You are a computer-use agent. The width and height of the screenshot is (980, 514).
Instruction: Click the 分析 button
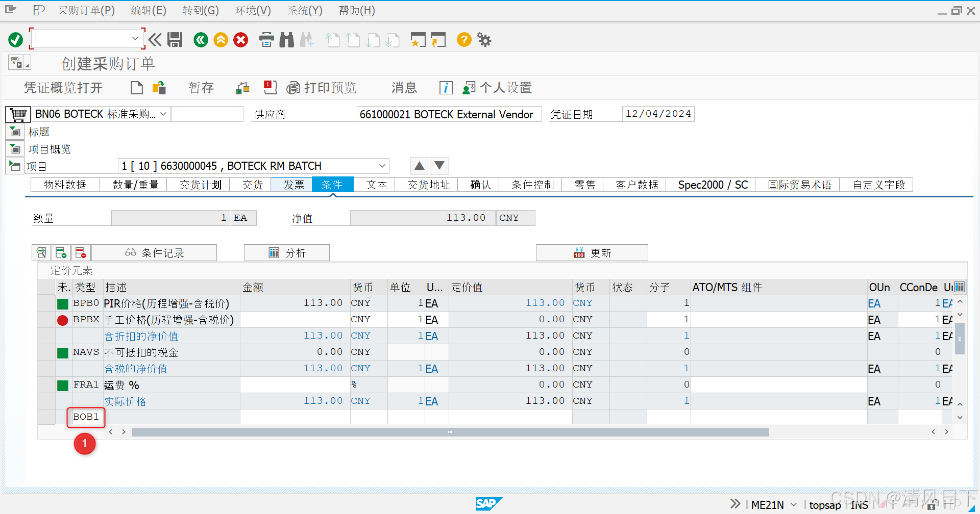287,252
